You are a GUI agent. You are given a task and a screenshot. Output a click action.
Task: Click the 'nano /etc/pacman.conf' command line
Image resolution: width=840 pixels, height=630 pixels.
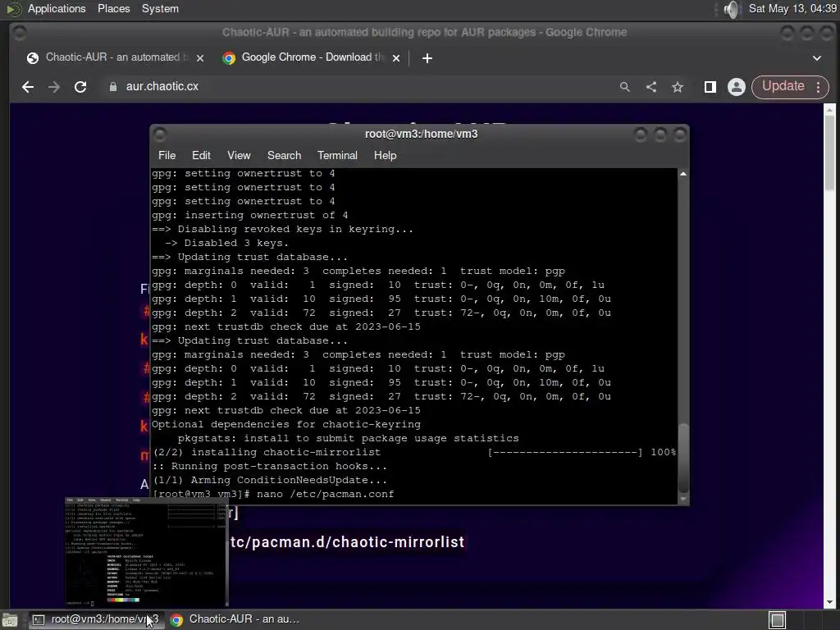pyautogui.click(x=325, y=494)
